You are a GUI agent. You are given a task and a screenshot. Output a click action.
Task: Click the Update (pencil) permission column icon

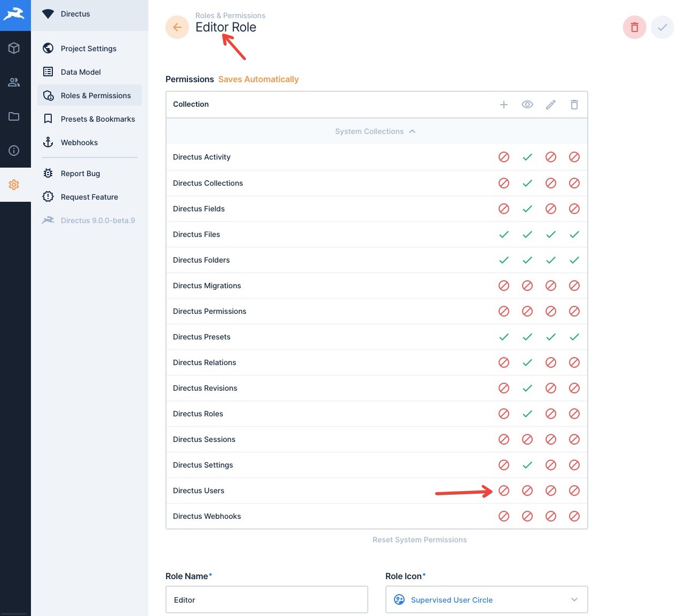[x=551, y=105]
